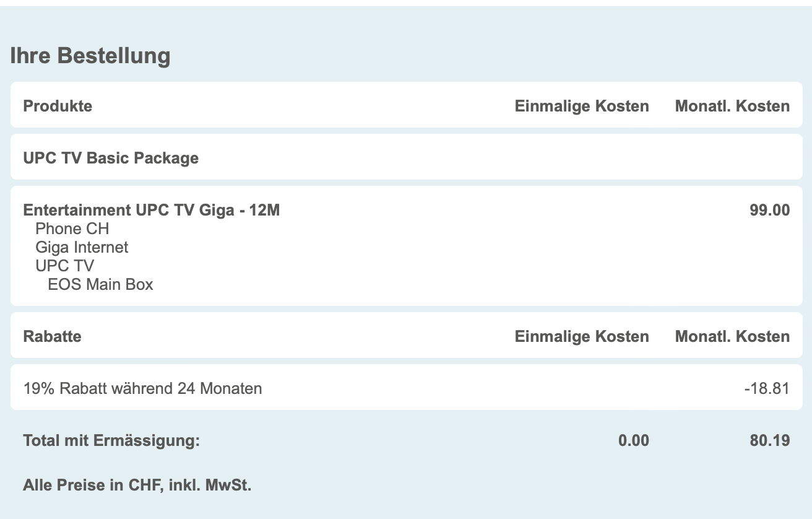Viewport: 812px width, 519px height.
Task: Click the 80.19 monthly total
Action: point(770,441)
